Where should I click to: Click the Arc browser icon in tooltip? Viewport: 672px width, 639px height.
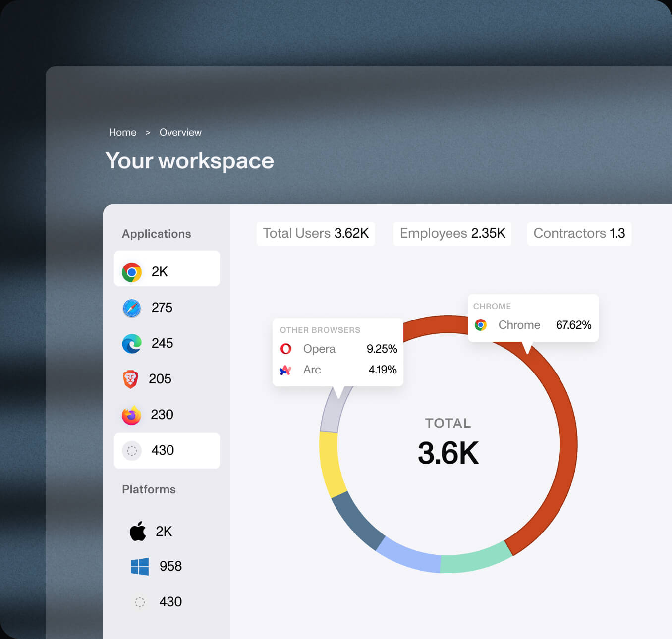point(285,370)
